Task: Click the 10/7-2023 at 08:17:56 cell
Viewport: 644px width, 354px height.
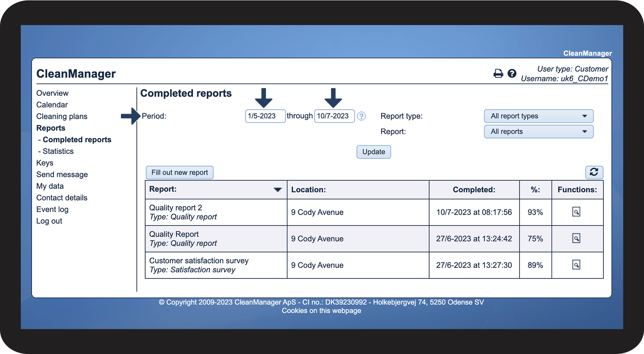Action: click(474, 212)
